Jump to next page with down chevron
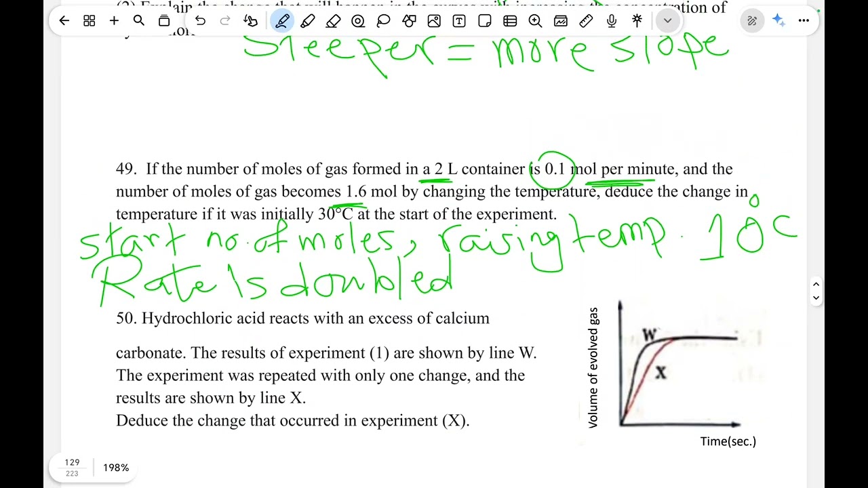 pyautogui.click(x=816, y=298)
